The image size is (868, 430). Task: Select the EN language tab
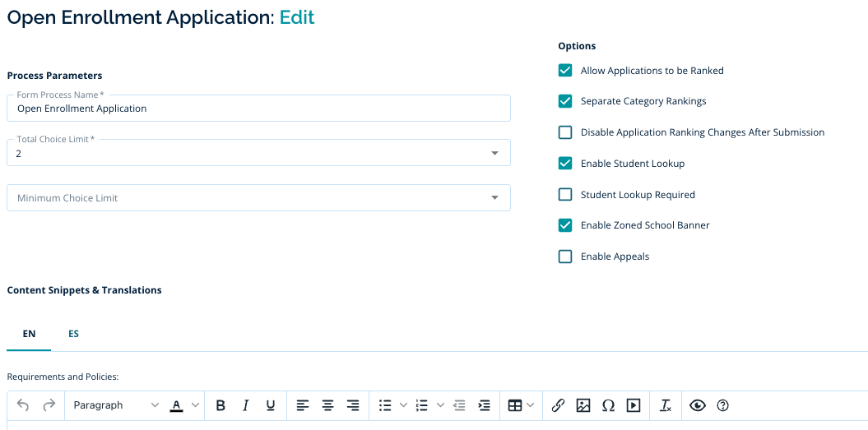[29, 334]
